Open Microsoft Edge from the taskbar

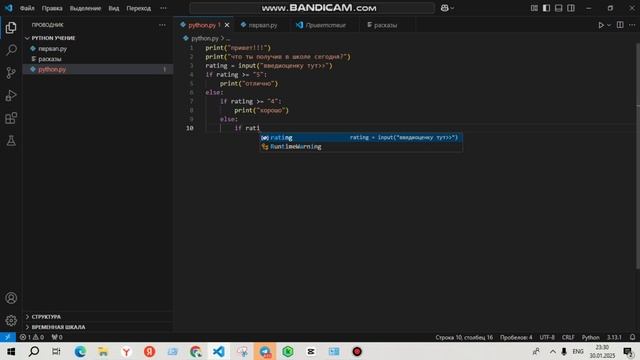pyautogui.click(x=80, y=351)
